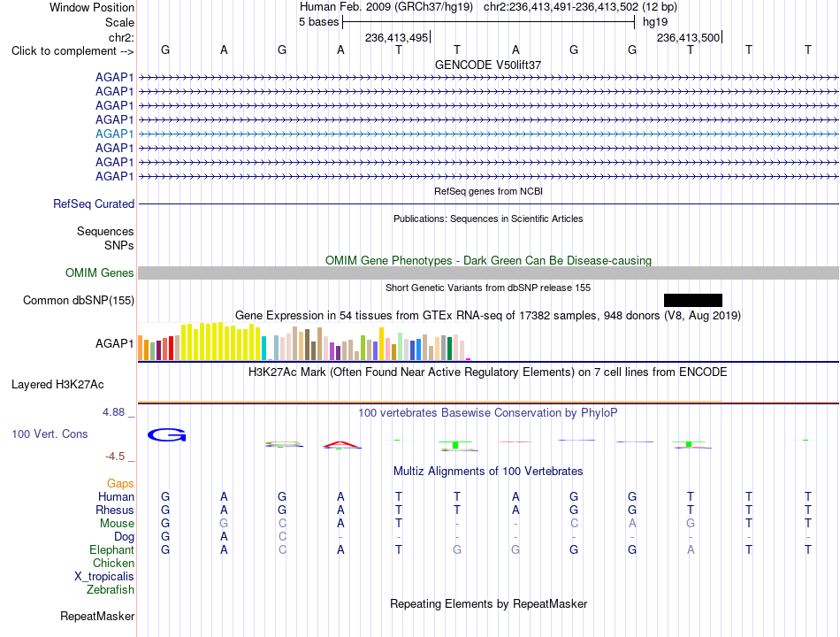
Task: Select the Mouse alignment row label
Action: pyautogui.click(x=117, y=524)
